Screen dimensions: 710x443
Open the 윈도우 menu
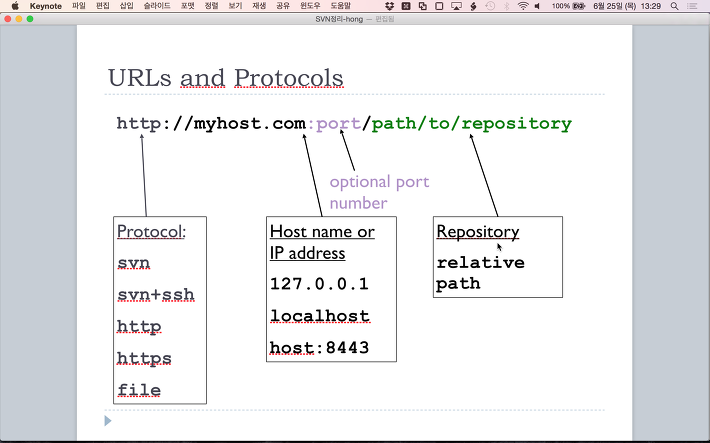pyautogui.click(x=310, y=6)
